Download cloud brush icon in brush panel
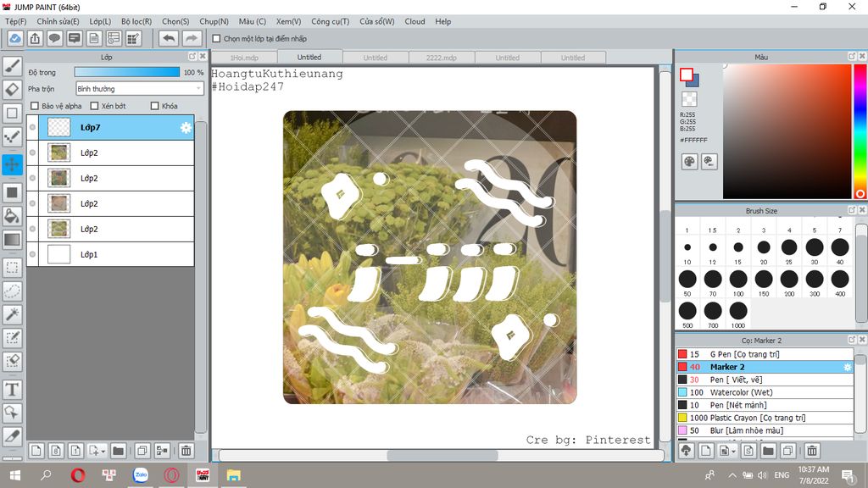Viewport: 868px width, 488px height. [687, 451]
